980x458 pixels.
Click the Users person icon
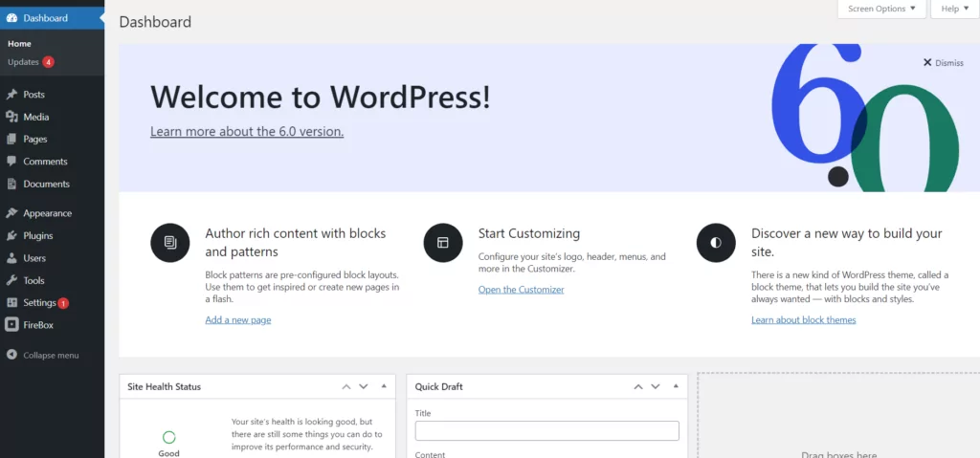click(x=11, y=258)
